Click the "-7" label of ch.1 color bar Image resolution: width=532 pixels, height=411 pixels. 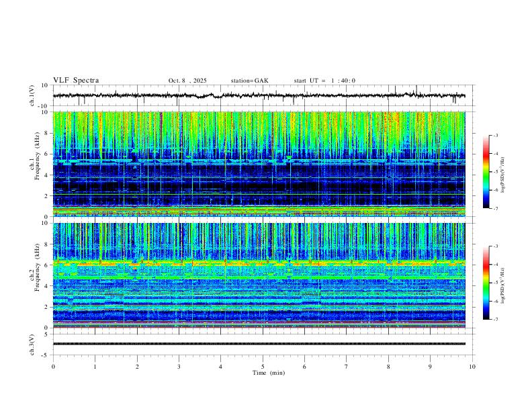click(x=496, y=209)
